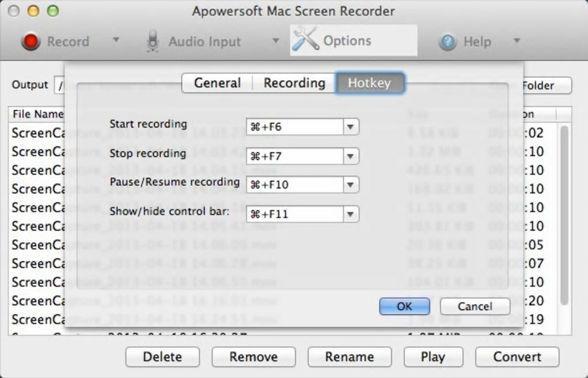Switch to the Recording tab

294,83
